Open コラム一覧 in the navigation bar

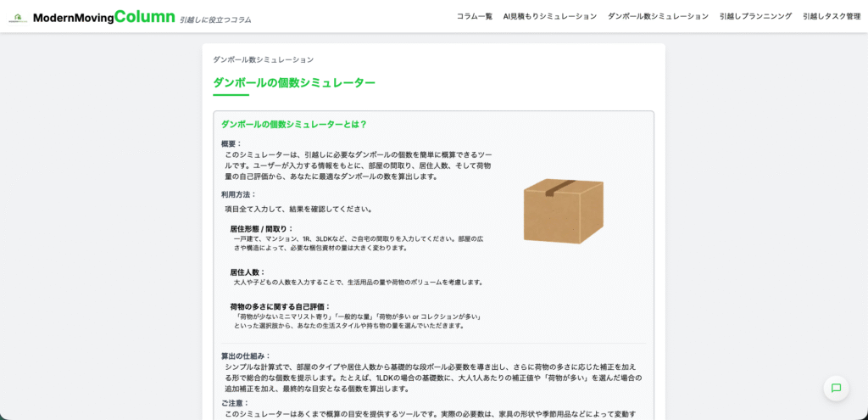coord(474,16)
